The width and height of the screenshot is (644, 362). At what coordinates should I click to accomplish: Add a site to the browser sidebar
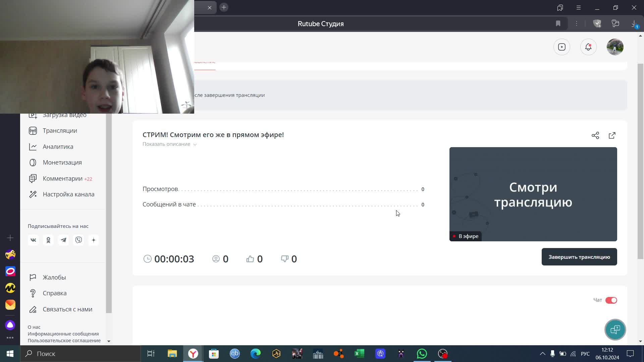tap(10, 238)
